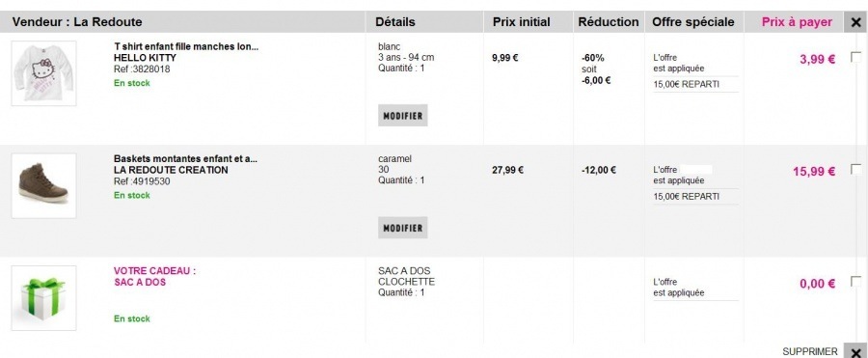Click the Offre spéciale column header

pos(693,22)
